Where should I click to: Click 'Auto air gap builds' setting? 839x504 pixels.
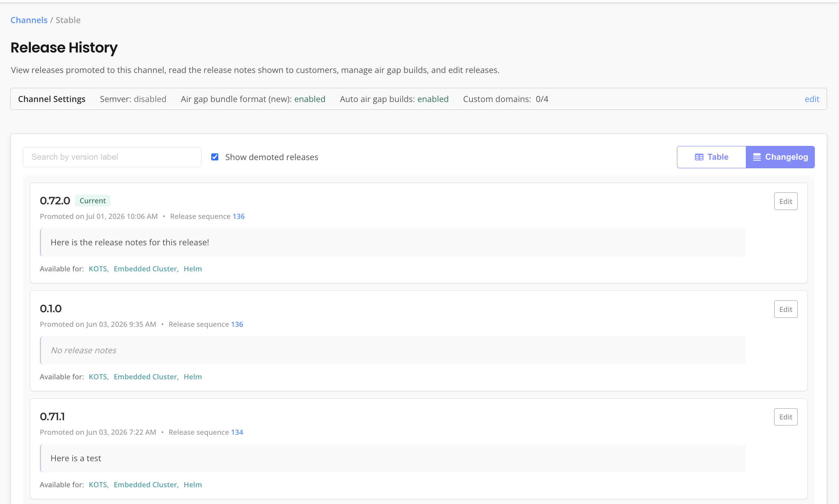pyautogui.click(x=394, y=99)
